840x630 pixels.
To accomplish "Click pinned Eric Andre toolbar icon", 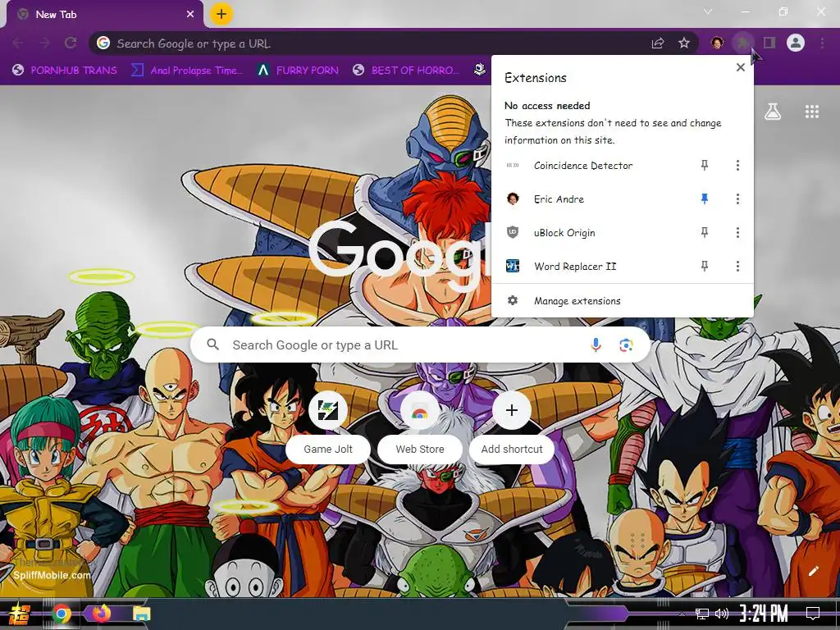I will pyautogui.click(x=717, y=43).
